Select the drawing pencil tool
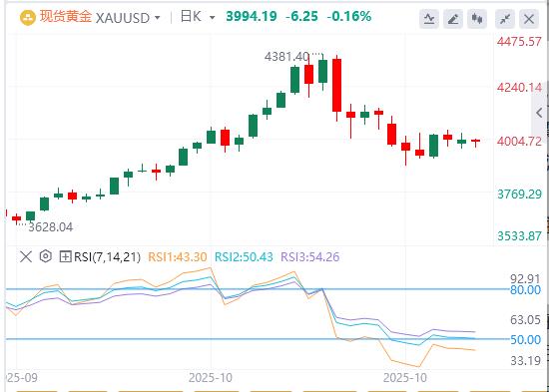 pyautogui.click(x=453, y=19)
